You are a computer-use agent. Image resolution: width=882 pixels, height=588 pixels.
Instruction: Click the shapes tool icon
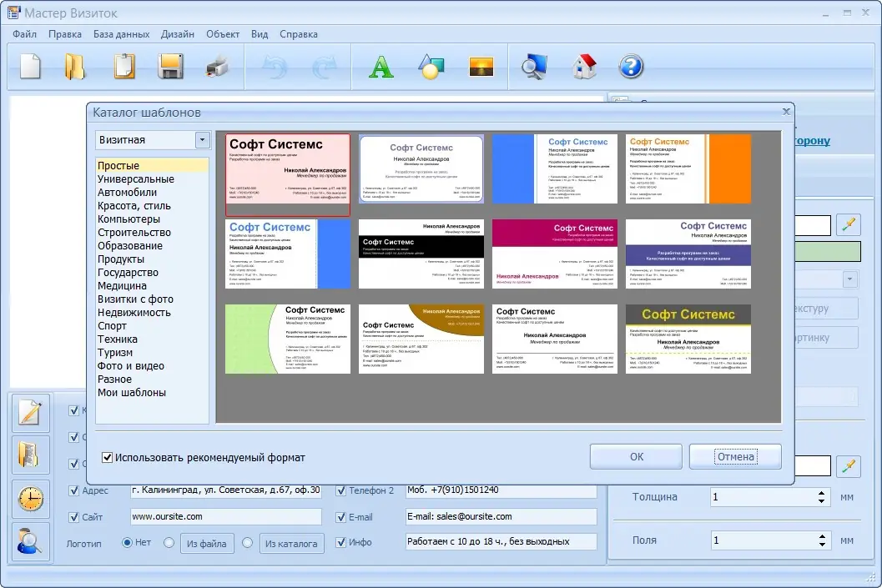point(431,67)
